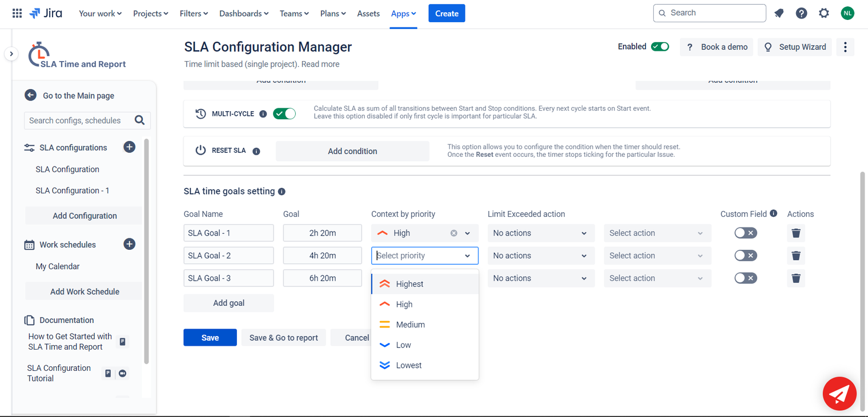This screenshot has width=868, height=417.
Task: Open the Projects menu
Action: tap(150, 13)
